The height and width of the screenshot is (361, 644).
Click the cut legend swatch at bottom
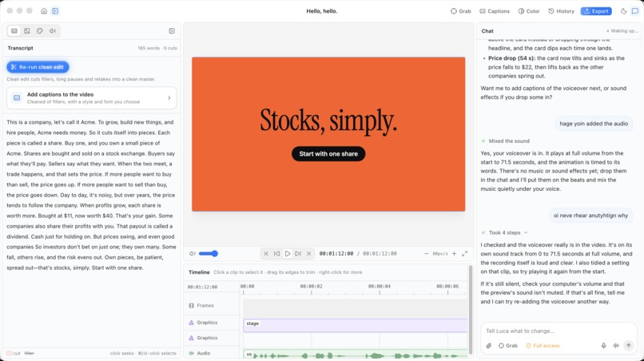10,353
